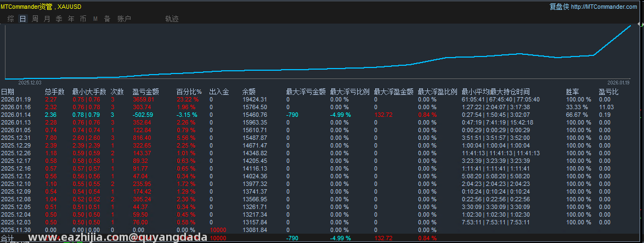The width and height of the screenshot is (644, 243).
Task: Select the 2026.01.19 row
Action: pos(321,99)
